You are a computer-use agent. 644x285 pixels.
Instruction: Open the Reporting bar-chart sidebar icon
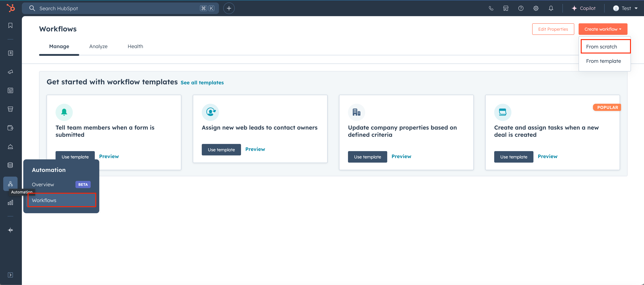pyautogui.click(x=11, y=203)
